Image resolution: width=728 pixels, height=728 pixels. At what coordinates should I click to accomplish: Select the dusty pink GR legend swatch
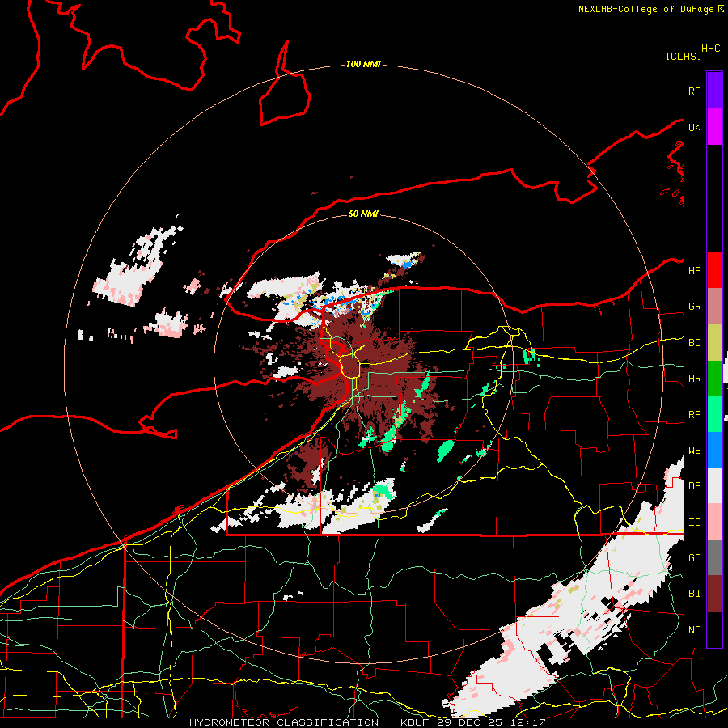(x=714, y=307)
